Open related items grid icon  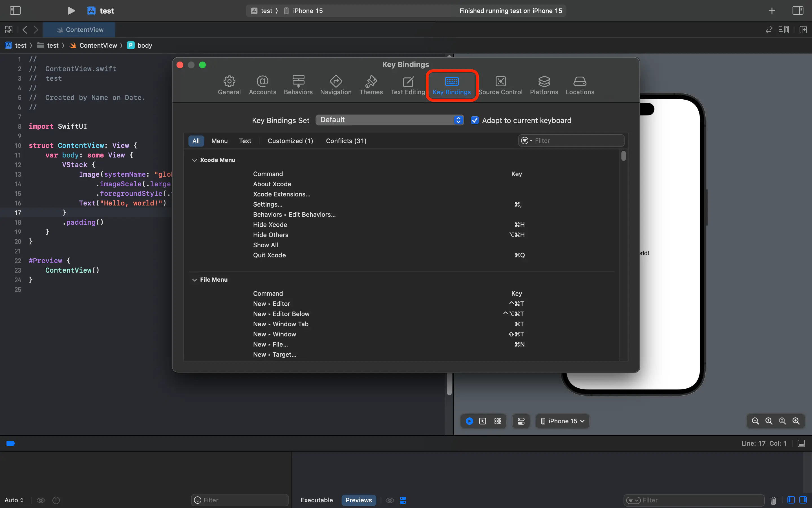click(9, 30)
